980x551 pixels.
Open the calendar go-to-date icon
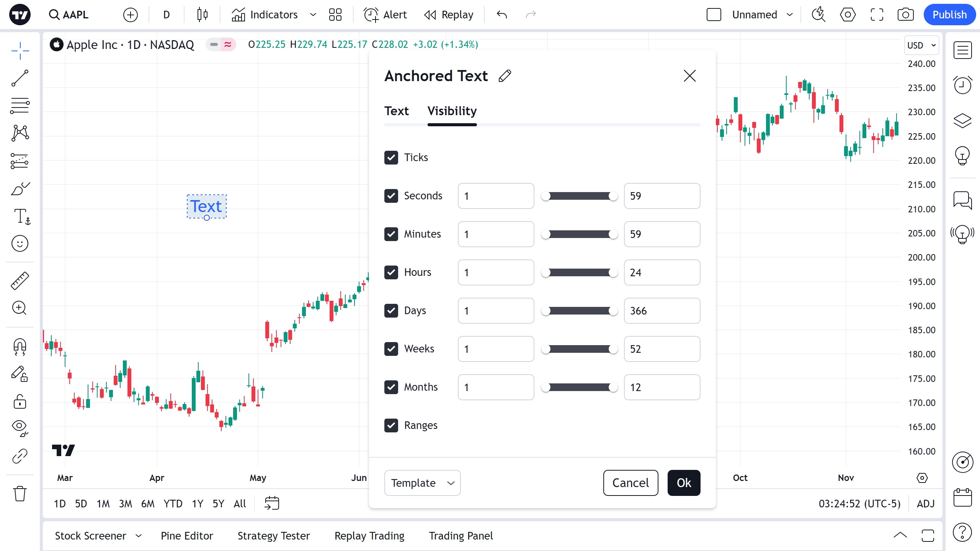click(x=272, y=503)
